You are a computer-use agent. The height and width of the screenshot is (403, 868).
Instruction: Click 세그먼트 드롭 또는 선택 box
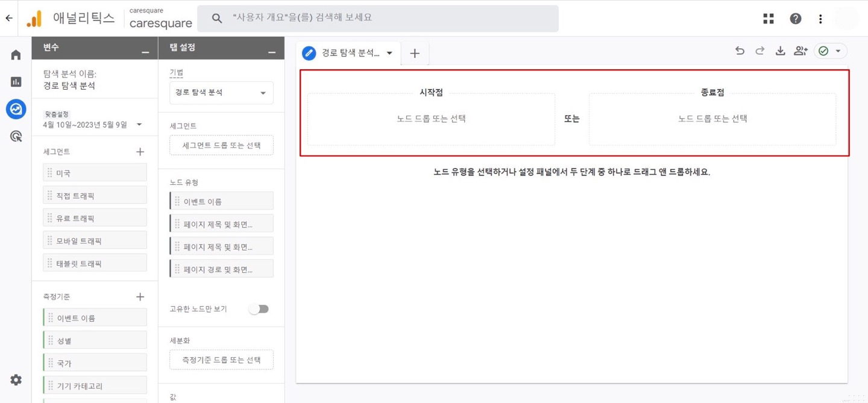221,145
